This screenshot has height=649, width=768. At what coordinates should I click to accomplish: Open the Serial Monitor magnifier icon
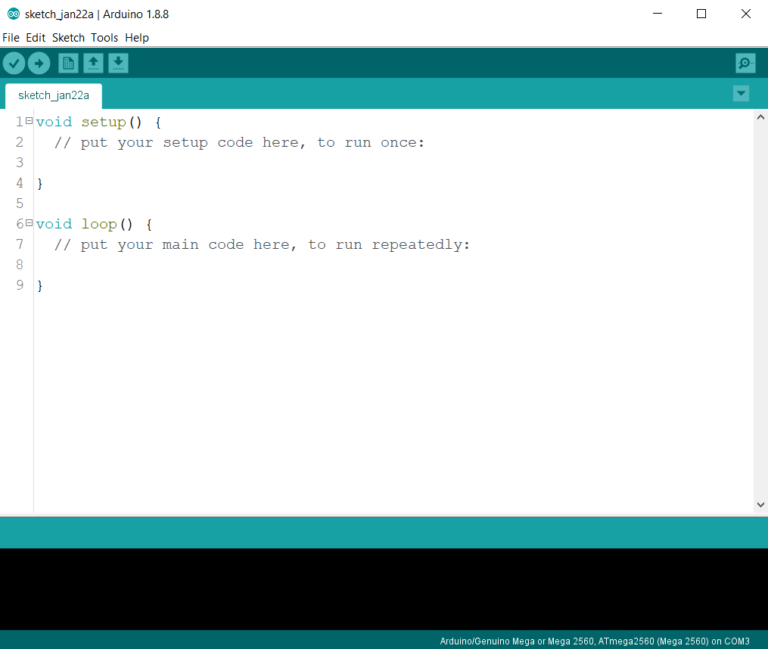coord(745,63)
